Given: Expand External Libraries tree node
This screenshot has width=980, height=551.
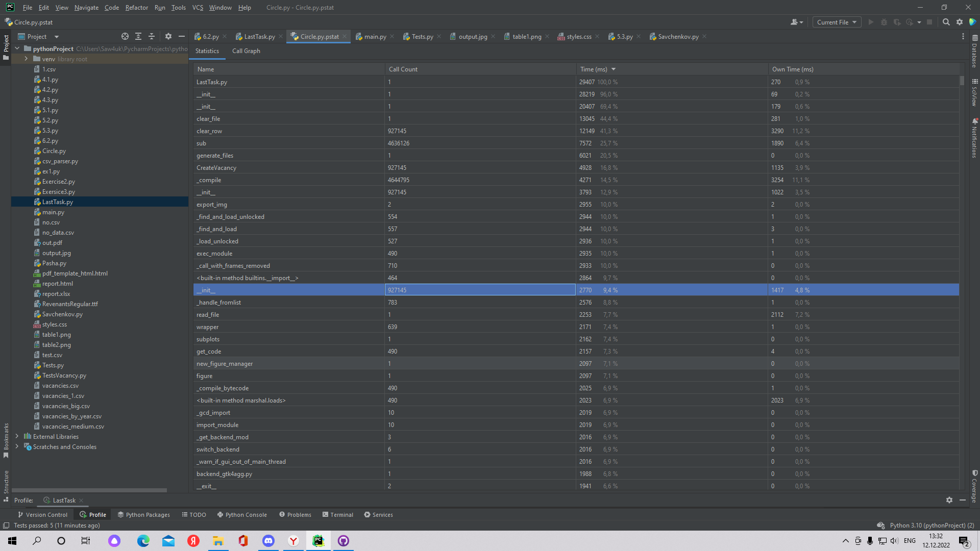Looking at the screenshot, I should pyautogui.click(x=17, y=436).
